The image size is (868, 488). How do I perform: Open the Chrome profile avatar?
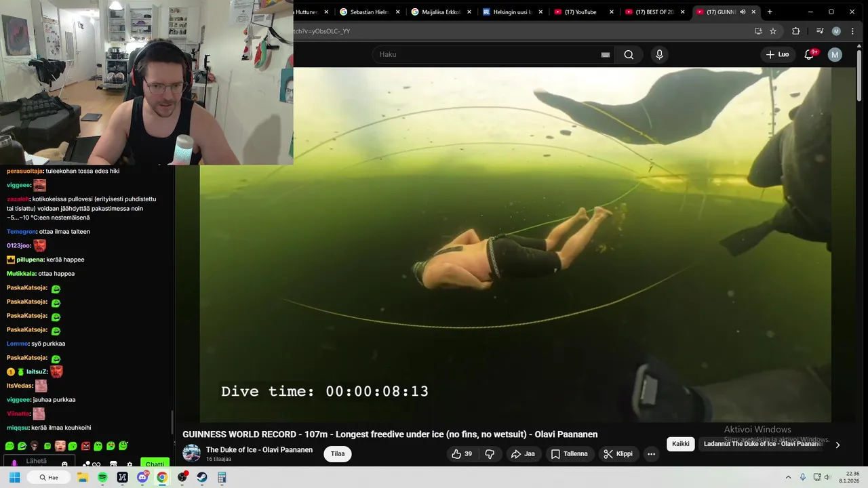point(836,31)
